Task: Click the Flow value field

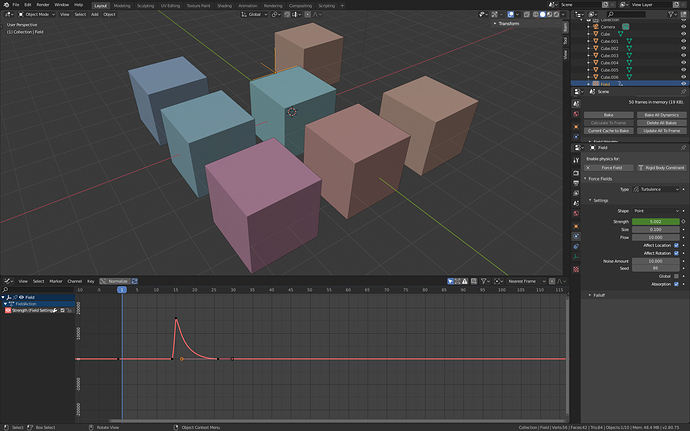Action: coord(656,237)
